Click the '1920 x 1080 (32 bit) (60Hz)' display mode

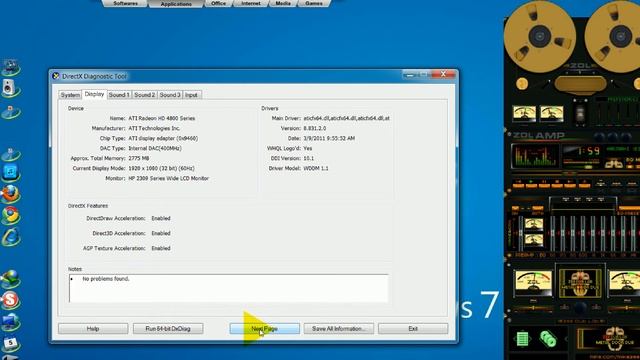161,168
